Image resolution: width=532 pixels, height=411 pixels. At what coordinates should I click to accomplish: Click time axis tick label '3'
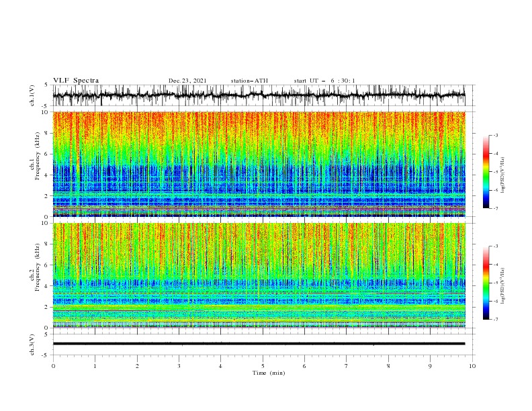tap(179, 366)
